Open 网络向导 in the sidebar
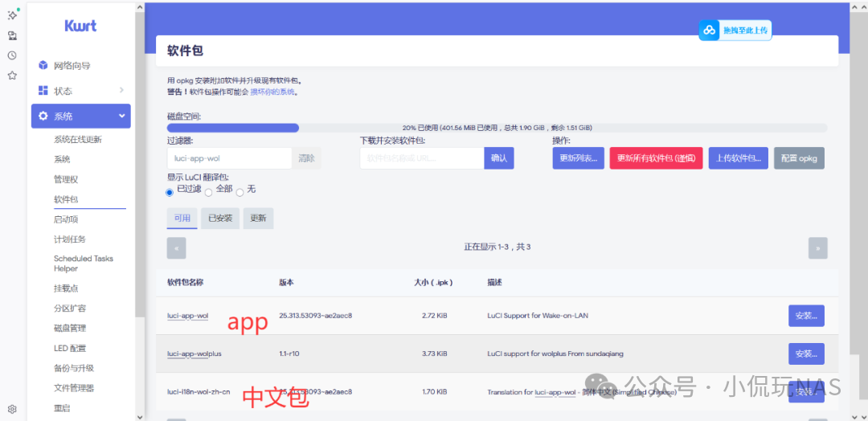Viewport: 868px width, 421px height. pos(72,66)
